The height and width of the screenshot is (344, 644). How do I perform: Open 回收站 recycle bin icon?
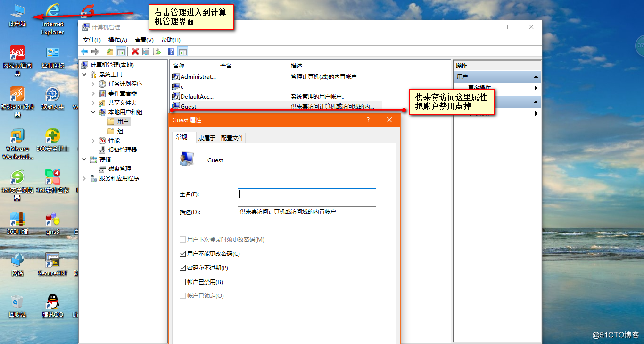pyautogui.click(x=18, y=305)
